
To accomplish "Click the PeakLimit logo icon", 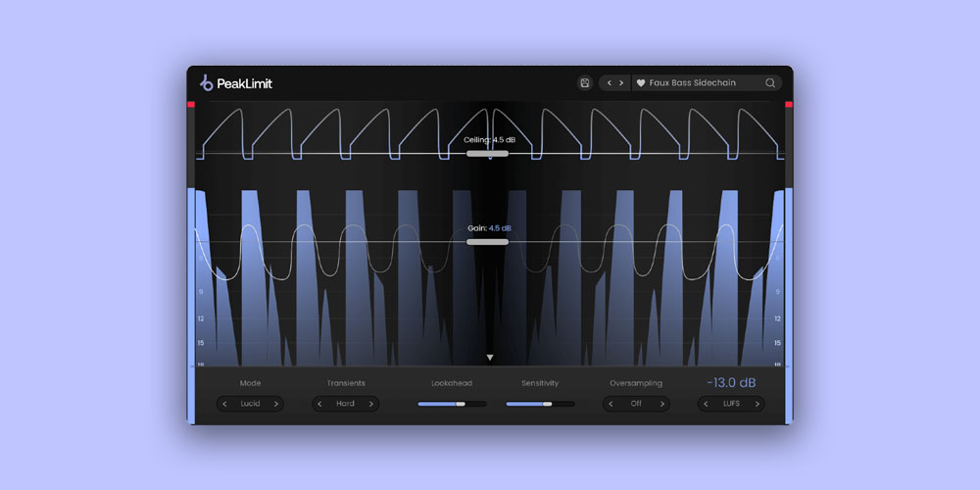I will (x=206, y=83).
